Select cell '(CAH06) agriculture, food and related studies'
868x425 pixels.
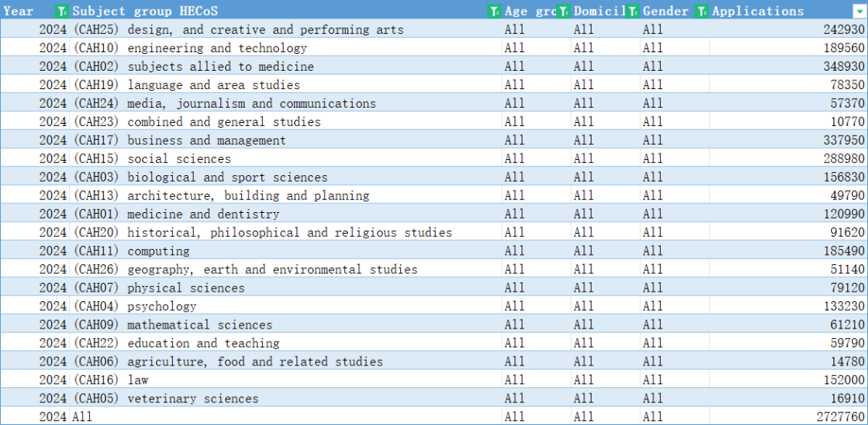pyautogui.click(x=285, y=362)
